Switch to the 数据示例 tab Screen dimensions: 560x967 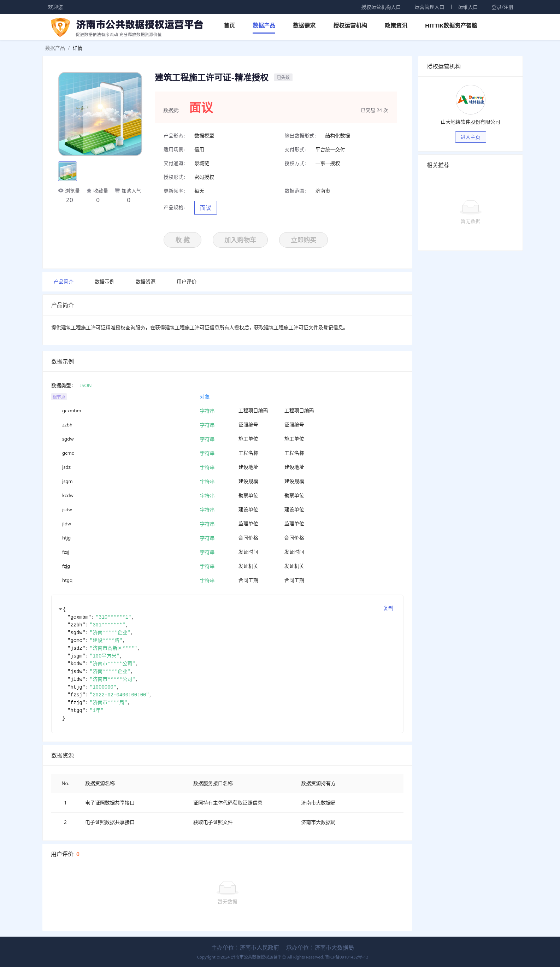tap(104, 282)
